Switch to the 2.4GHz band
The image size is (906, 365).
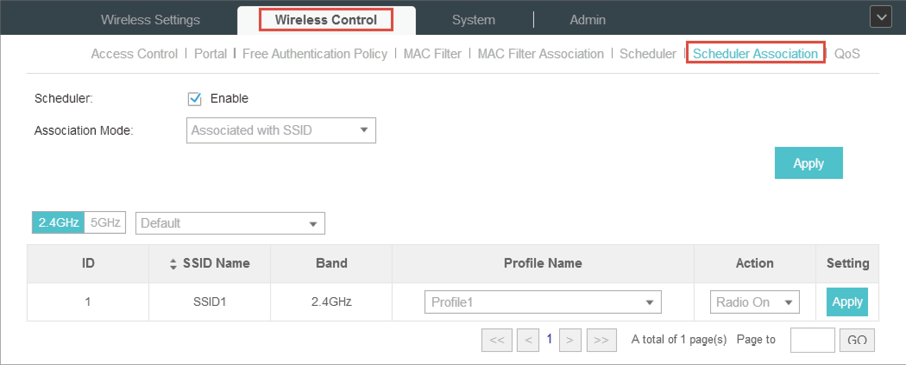click(58, 222)
